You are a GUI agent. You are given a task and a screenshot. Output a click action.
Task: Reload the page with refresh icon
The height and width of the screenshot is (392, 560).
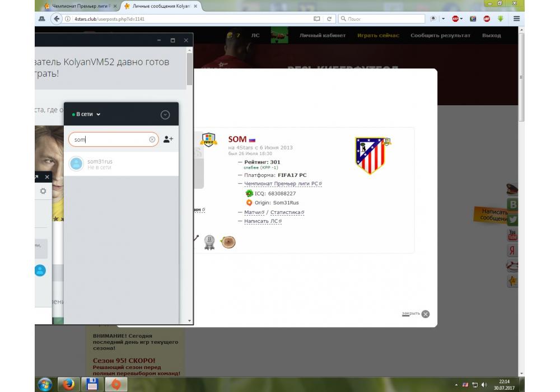tap(329, 19)
